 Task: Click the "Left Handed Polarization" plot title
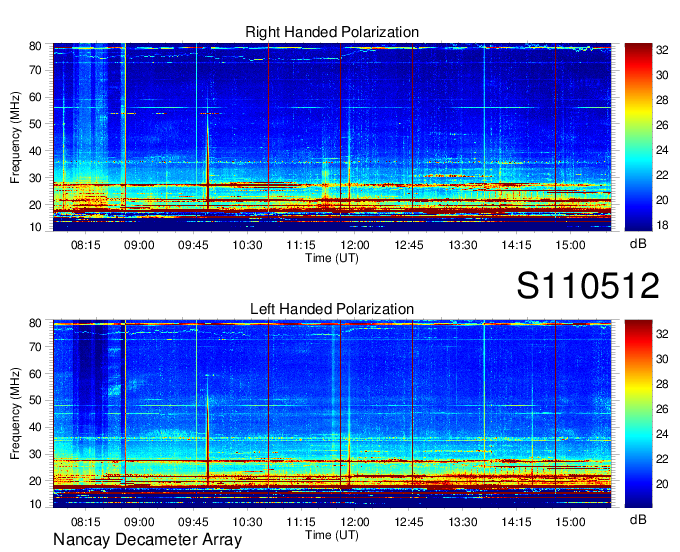pos(332,309)
